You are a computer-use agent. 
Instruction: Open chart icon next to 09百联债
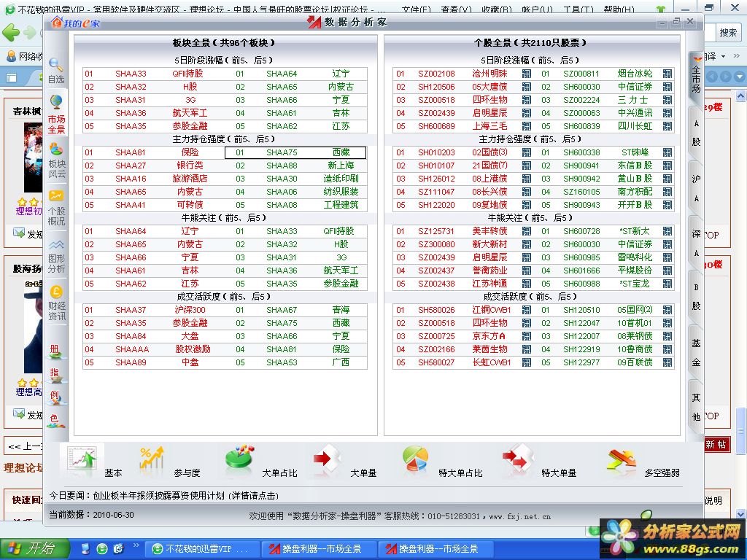pyautogui.click(x=667, y=362)
